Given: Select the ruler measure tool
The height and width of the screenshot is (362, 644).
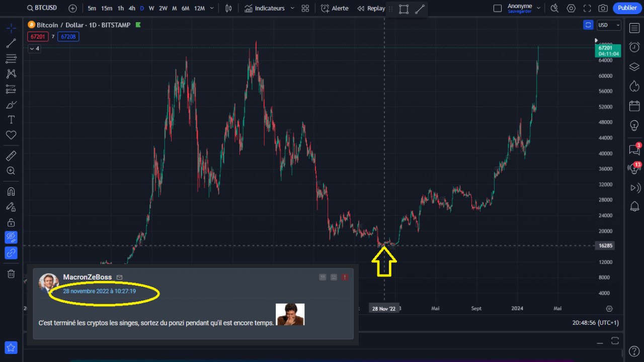Looking at the screenshot, I should pyautogui.click(x=11, y=156).
